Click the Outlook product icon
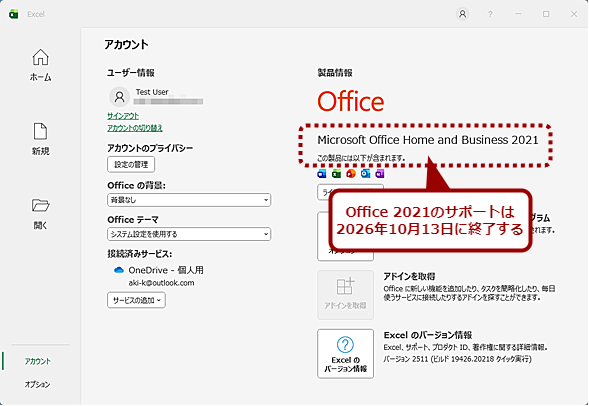This screenshot has width=589, height=406. [x=365, y=174]
